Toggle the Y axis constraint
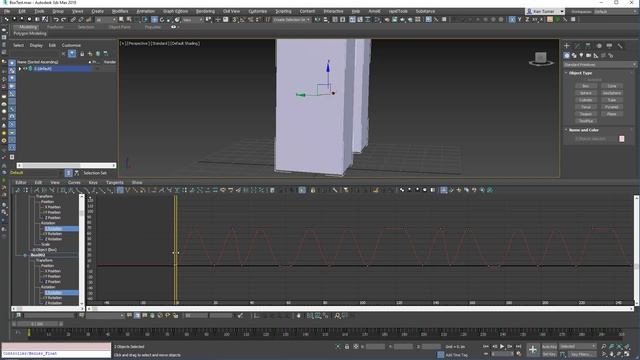Screen dimensions: 640x360 tap(519, 19)
